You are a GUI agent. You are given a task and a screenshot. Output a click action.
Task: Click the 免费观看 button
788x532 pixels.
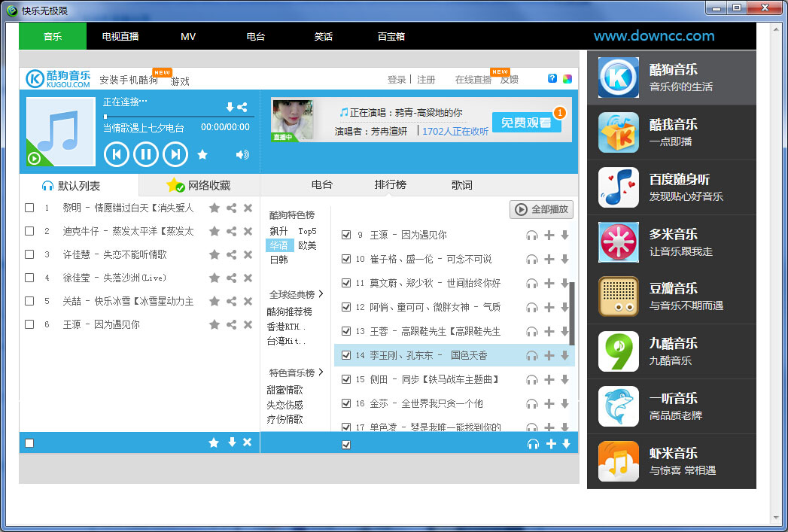(x=528, y=122)
